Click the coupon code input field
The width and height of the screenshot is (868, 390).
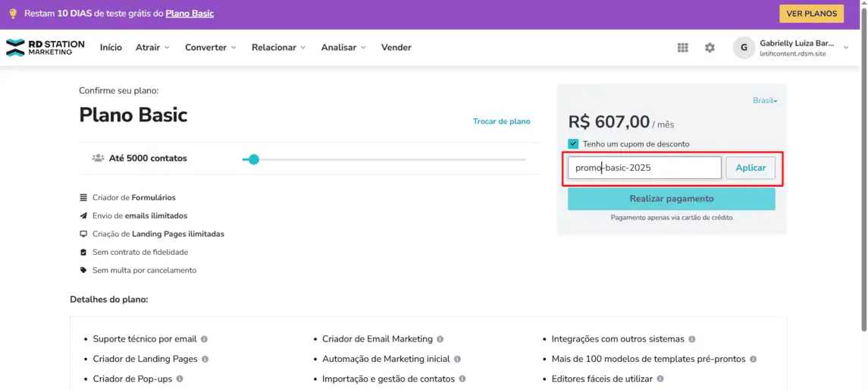[x=645, y=168]
